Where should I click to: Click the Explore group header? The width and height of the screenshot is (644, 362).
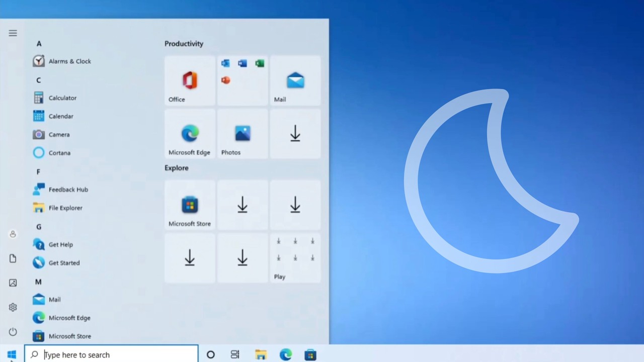tap(177, 168)
